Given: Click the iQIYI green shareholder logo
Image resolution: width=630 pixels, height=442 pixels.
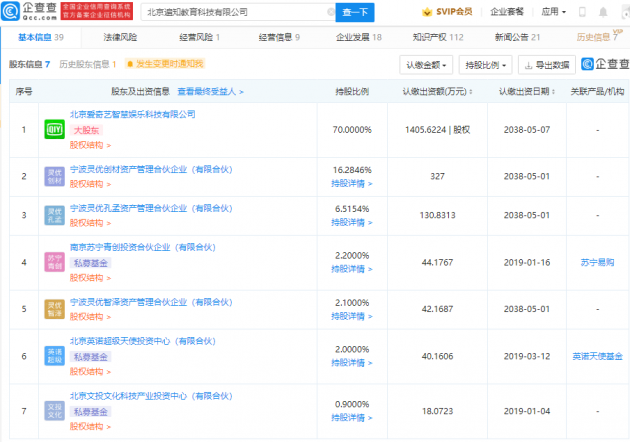Looking at the screenshot, I should tap(54, 130).
